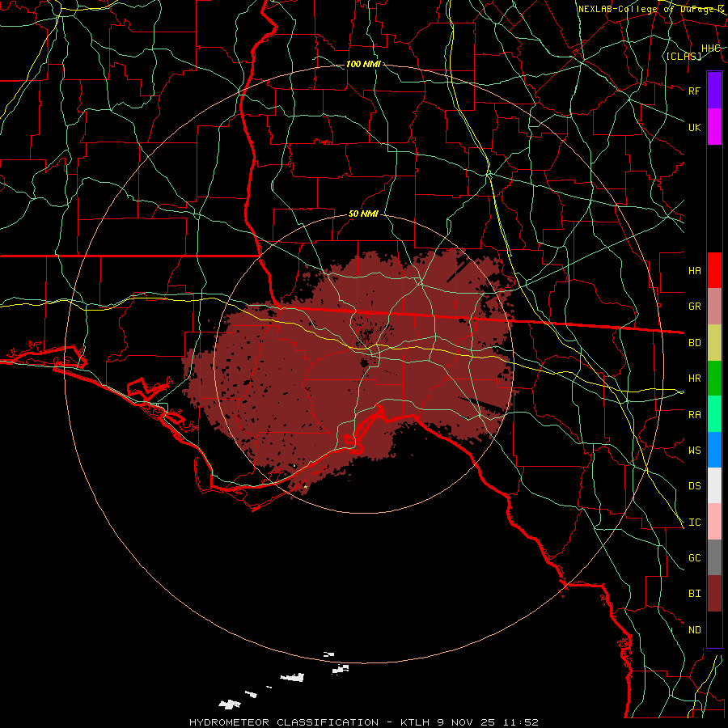
Task: Click the purple RF color swatch
Action: pyautogui.click(x=714, y=91)
